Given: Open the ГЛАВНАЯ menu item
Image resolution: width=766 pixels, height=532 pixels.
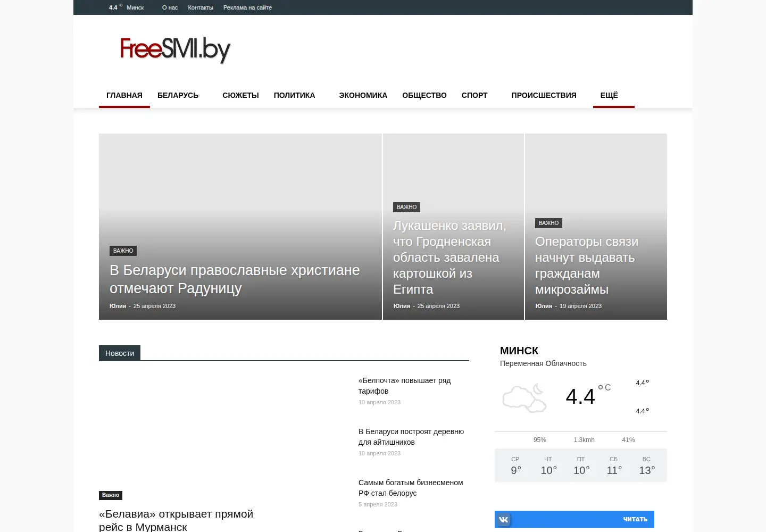Looking at the screenshot, I should pos(124,95).
